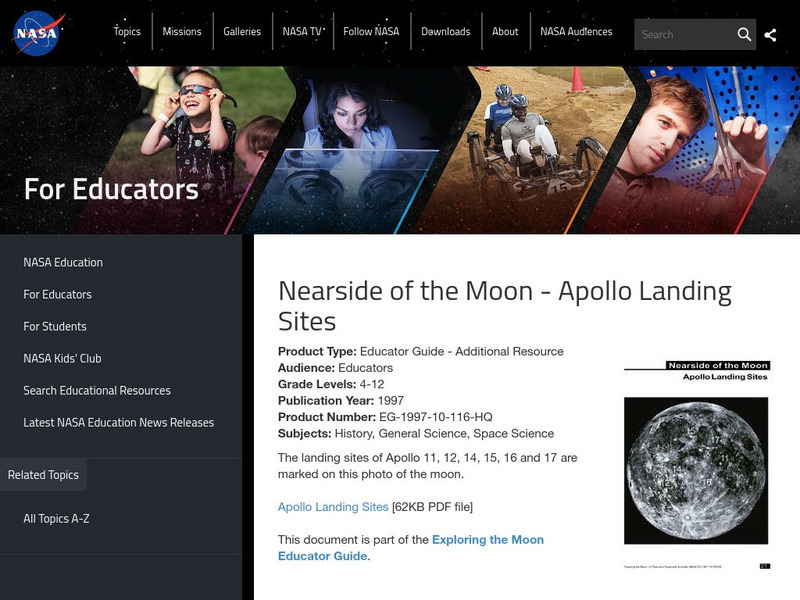Image resolution: width=800 pixels, height=600 pixels.
Task: Visit NASA Kids' Club link
Action: tap(62, 359)
